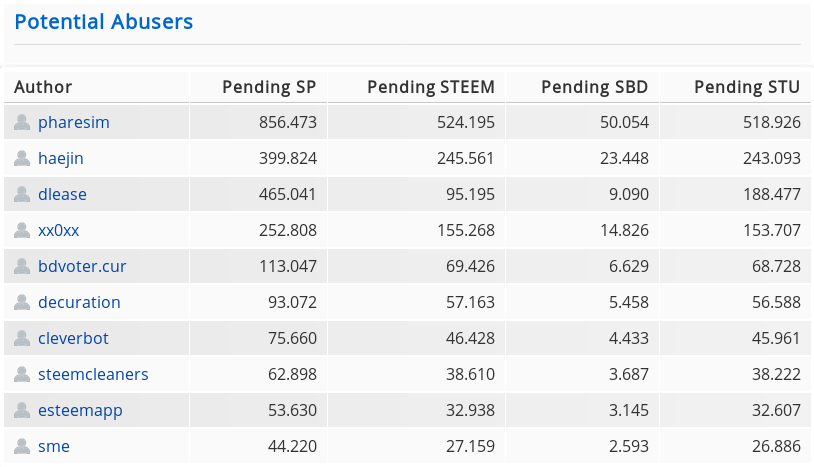Screen dimensions: 814x467
Task: Click the user icon next to steemcleaners
Action: 22,374
